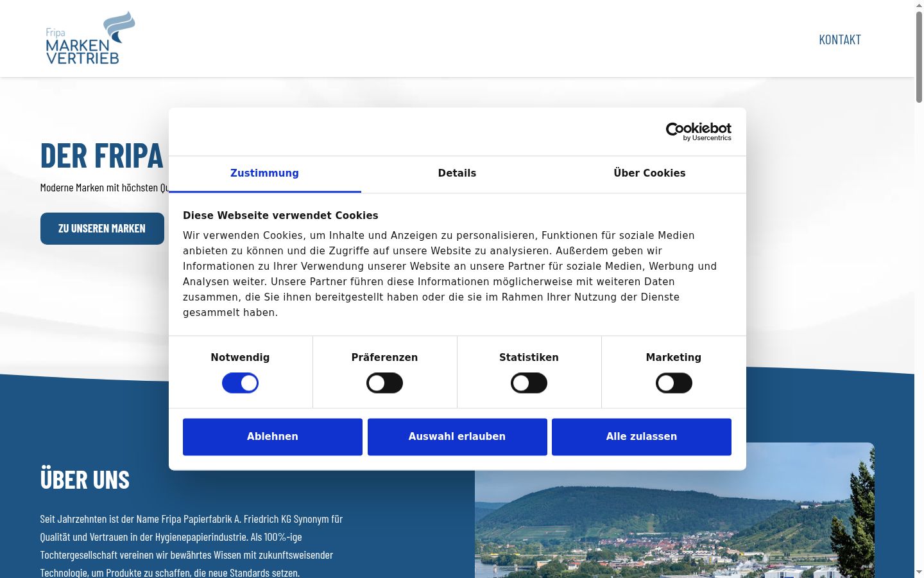Click the DER FRIPA headline text
The height and width of the screenshot is (578, 924).
click(x=102, y=155)
